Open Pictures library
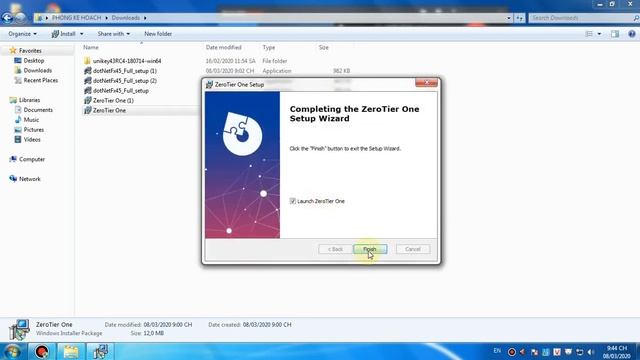The height and width of the screenshot is (360, 640). (33, 130)
